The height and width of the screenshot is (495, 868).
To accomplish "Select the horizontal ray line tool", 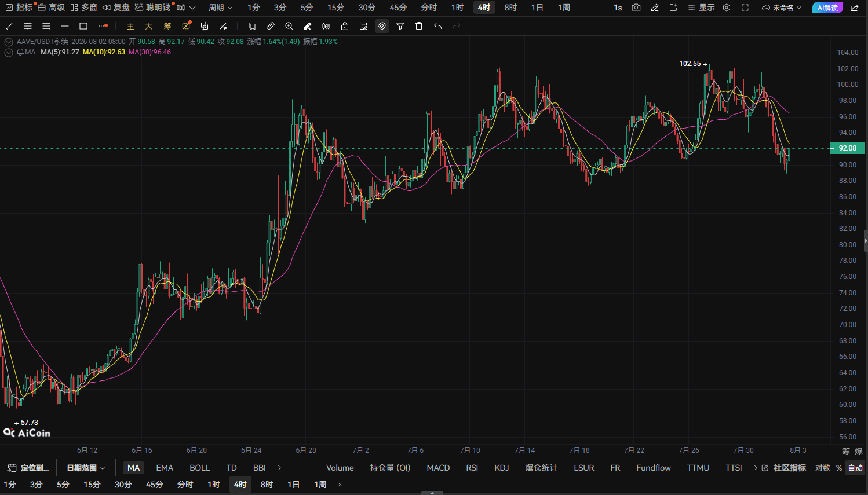I will click(x=65, y=26).
